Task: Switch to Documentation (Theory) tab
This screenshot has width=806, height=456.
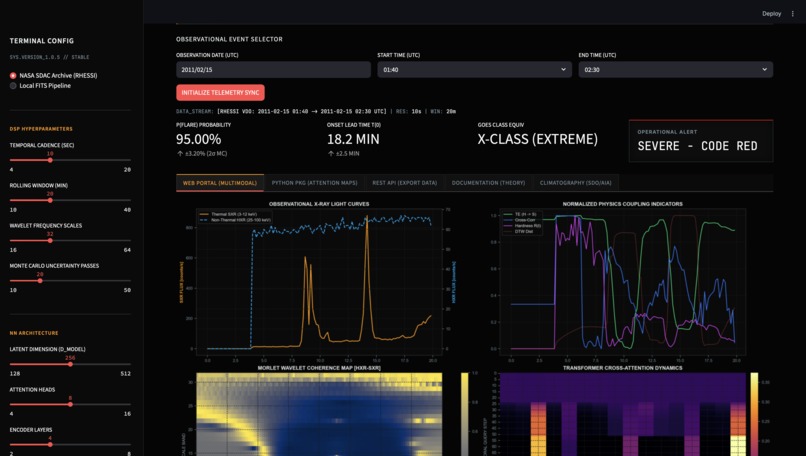Action: 488,183
